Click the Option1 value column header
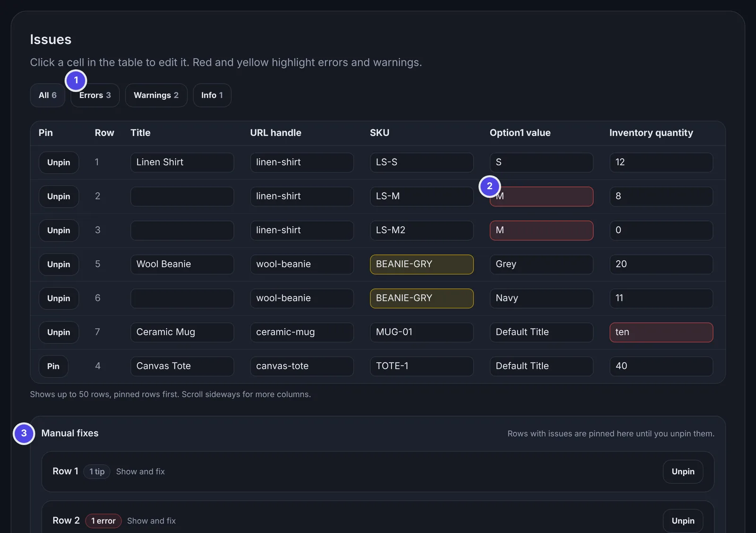756x533 pixels. tap(520, 133)
